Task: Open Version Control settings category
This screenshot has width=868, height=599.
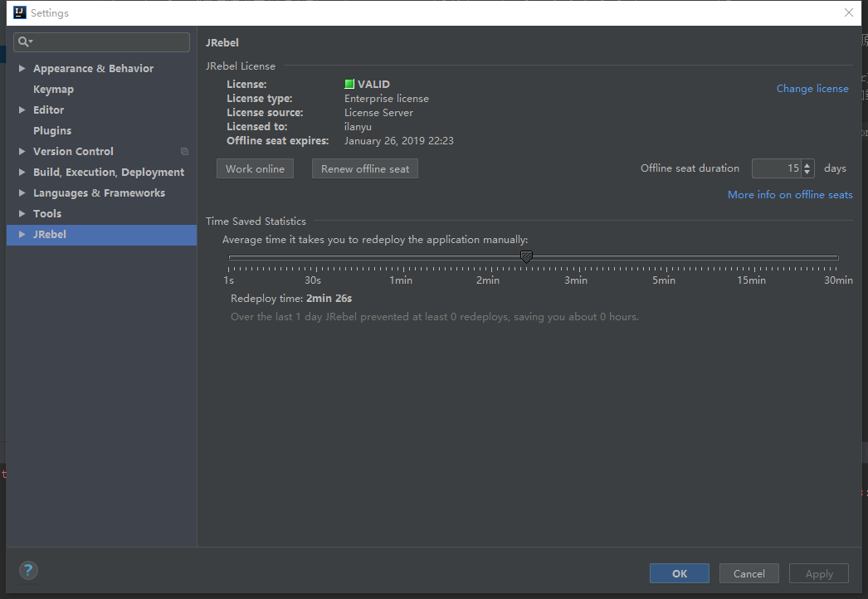Action: coord(73,152)
